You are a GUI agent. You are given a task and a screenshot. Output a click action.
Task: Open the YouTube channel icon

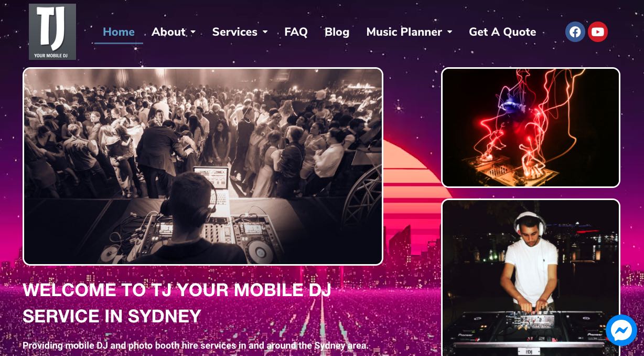click(x=597, y=32)
